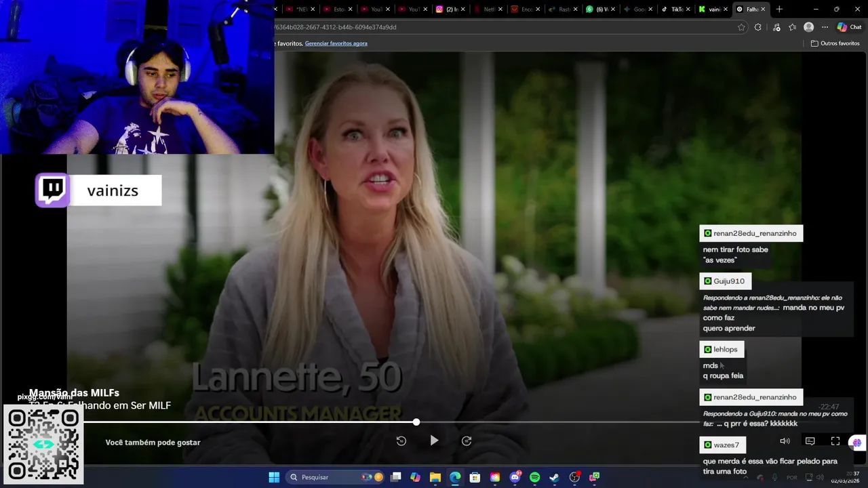868x488 pixels.
Task: Open the browser Extensions puzzle icon
Action: [758, 27]
